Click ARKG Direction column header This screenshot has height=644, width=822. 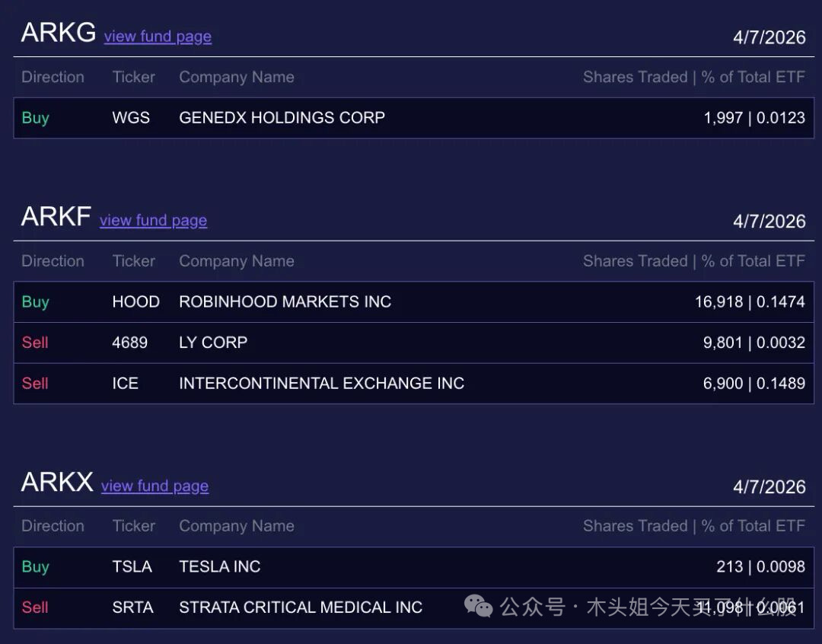pyautogui.click(x=53, y=77)
